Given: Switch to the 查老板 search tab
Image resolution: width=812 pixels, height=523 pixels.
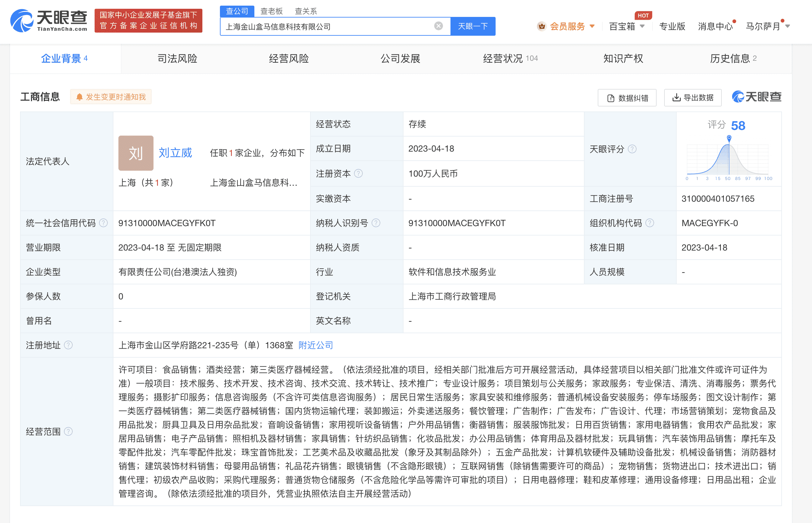Looking at the screenshot, I should coord(272,11).
